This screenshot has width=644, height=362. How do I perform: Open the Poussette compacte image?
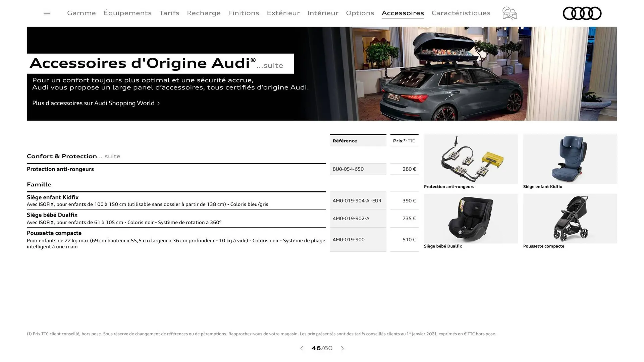click(x=570, y=218)
